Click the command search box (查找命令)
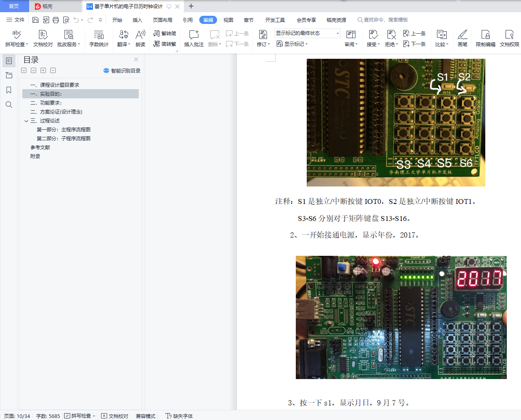This screenshot has height=420, width=521. click(x=385, y=20)
